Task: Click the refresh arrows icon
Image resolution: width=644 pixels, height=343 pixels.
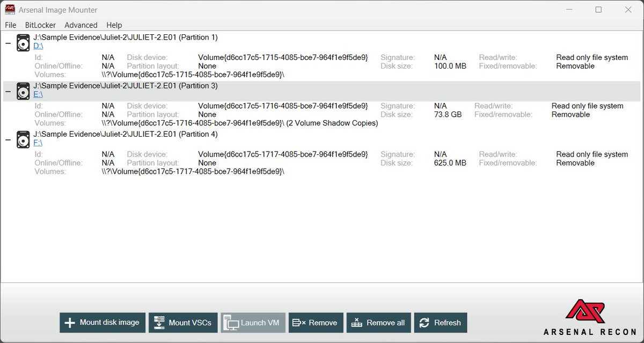Action: [424, 323]
